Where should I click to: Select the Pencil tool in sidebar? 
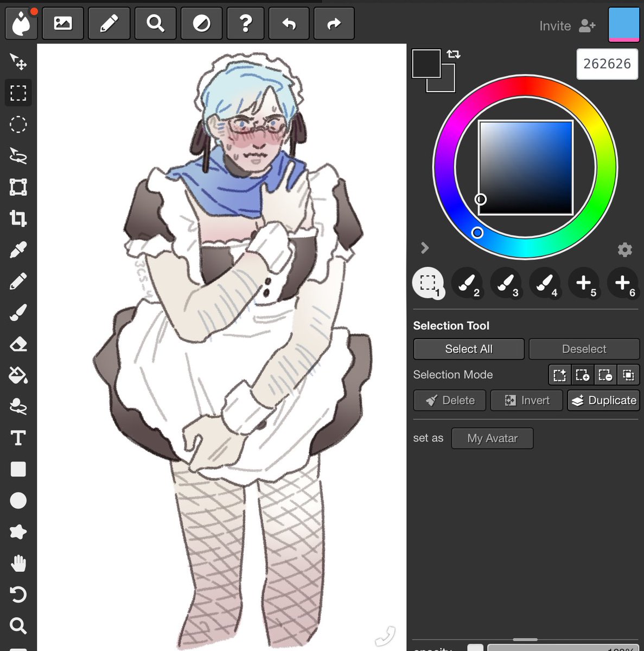pyautogui.click(x=18, y=281)
